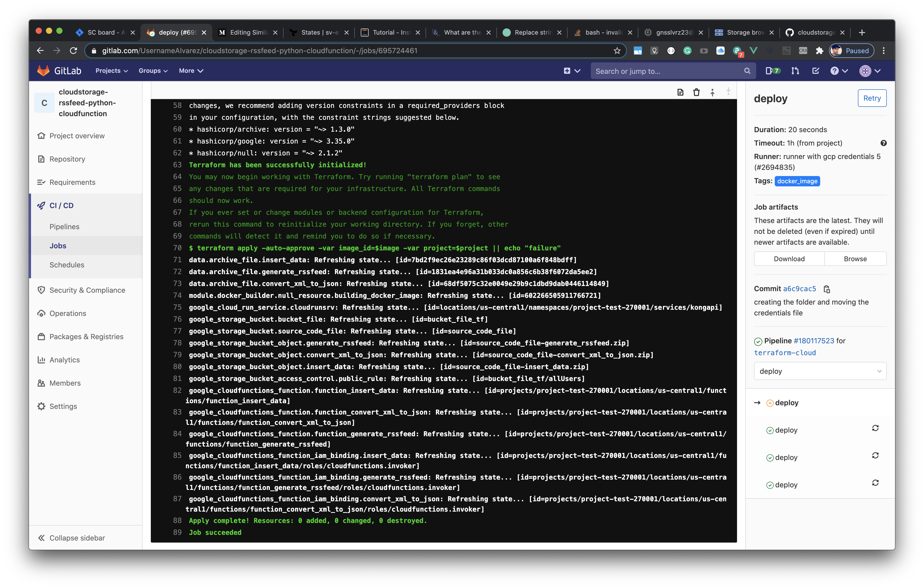Screen dimensions: 924x588
Task: Close the deploy job browser tab
Action: [x=204, y=33]
